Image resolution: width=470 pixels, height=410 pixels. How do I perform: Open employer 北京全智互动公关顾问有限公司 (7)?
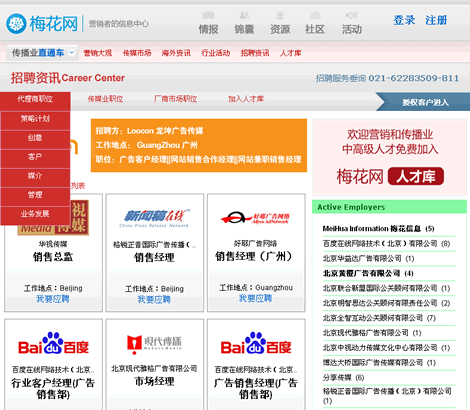[x=379, y=318]
